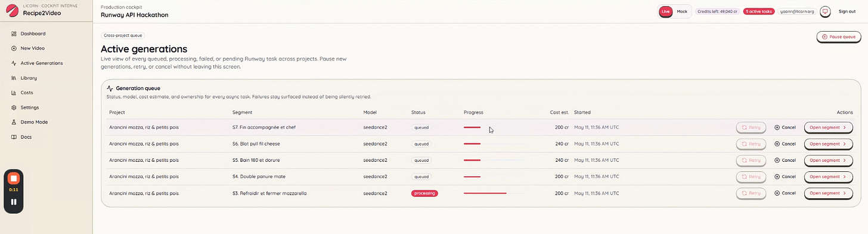Screen dimensions: 868x234
Task: Open Docs from sidebar
Action: (26, 137)
